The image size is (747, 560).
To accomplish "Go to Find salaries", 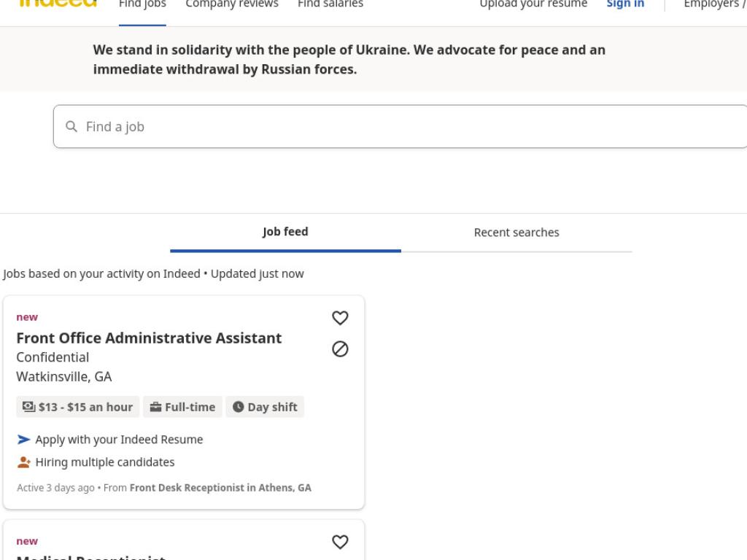I will point(330,5).
